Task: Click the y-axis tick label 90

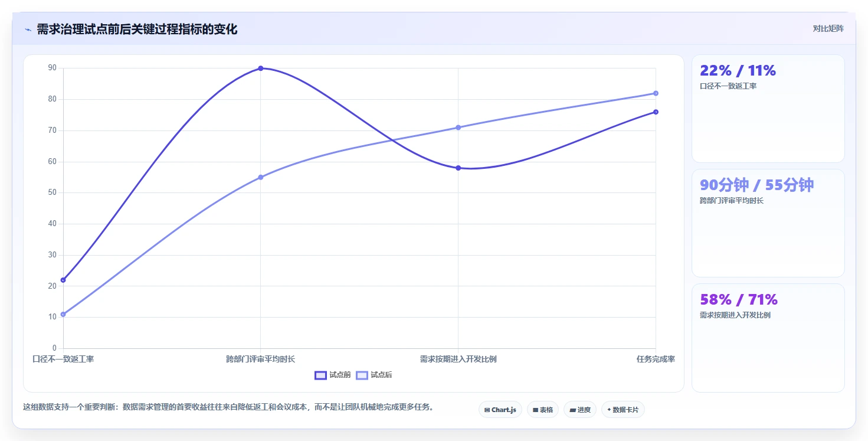Action: click(53, 68)
